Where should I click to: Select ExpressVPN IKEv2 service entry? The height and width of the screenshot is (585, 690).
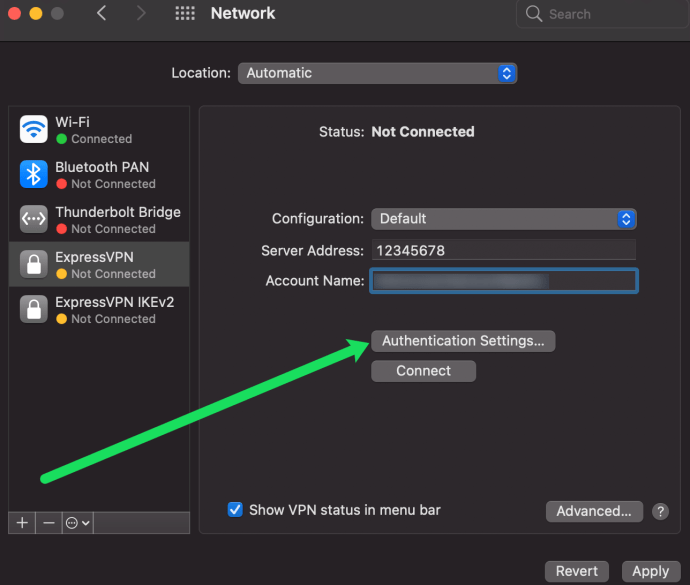pyautogui.click(x=99, y=310)
